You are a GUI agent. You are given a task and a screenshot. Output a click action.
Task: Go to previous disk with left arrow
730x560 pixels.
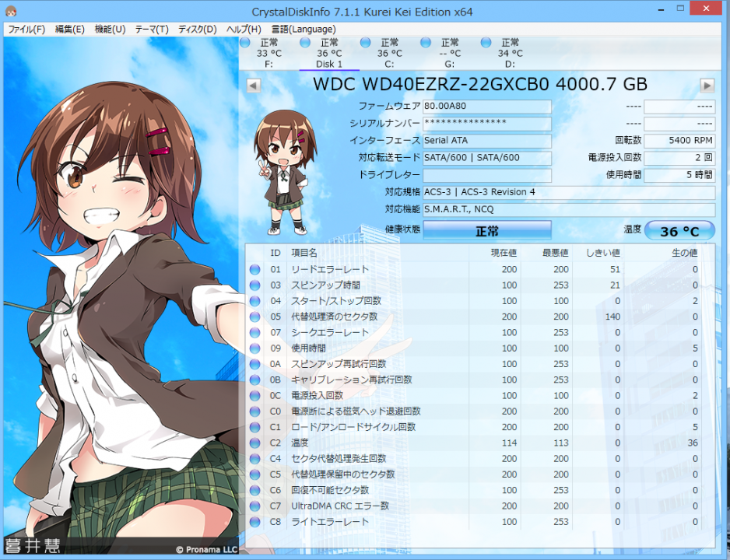tap(253, 86)
